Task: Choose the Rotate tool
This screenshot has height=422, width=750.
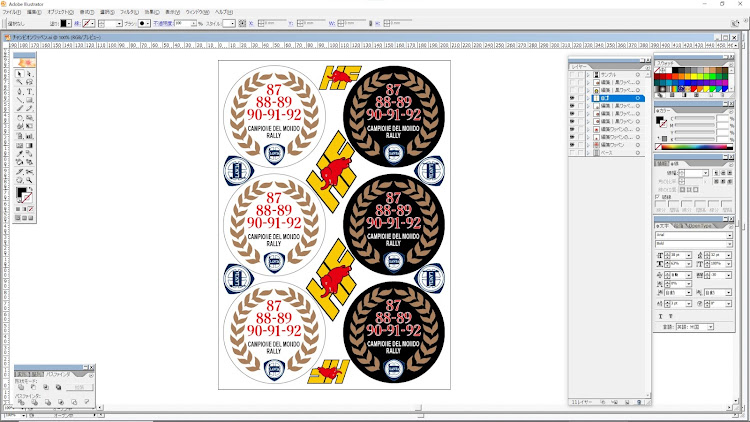Action: tap(20, 118)
